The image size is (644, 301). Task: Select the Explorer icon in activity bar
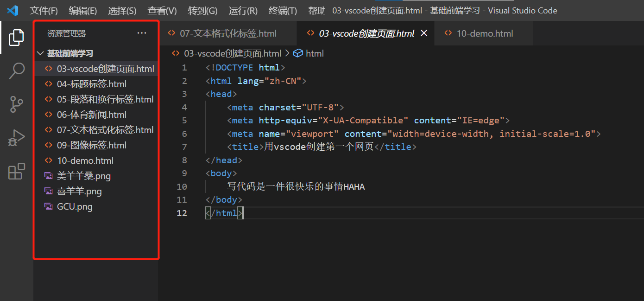point(17,38)
